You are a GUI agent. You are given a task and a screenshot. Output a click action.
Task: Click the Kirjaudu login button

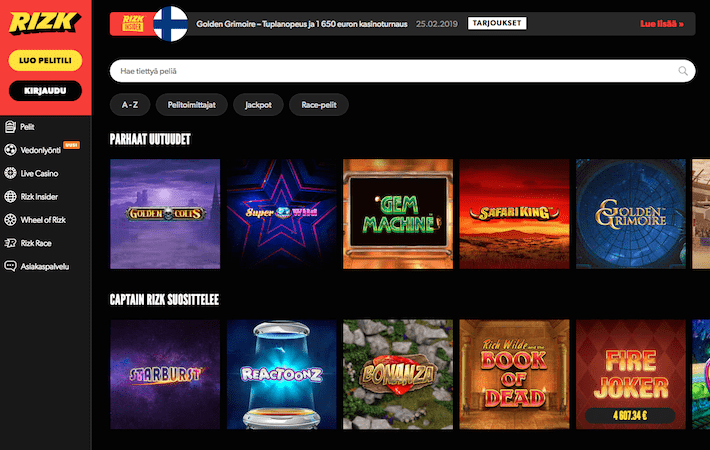click(45, 91)
